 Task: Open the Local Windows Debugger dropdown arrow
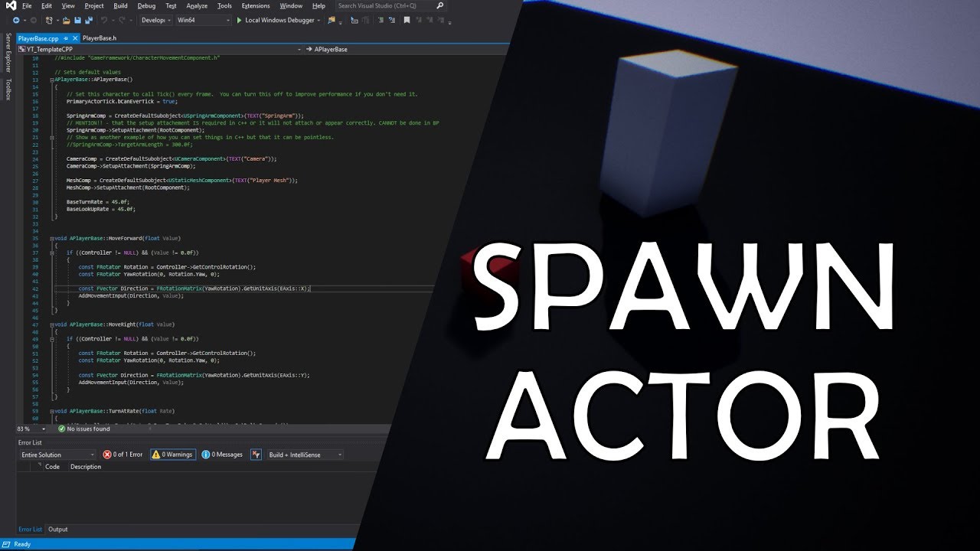pyautogui.click(x=319, y=20)
